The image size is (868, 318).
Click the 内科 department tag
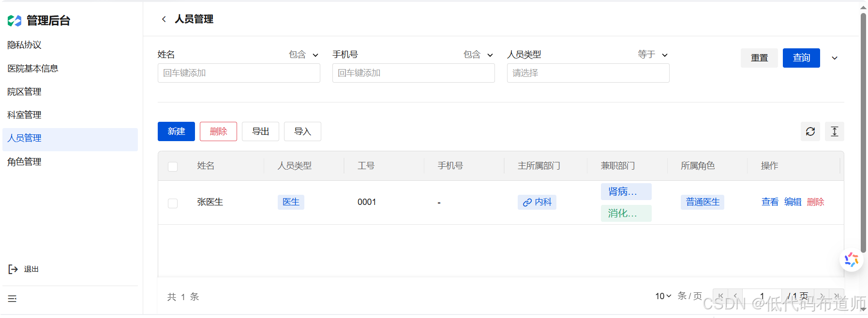pyautogui.click(x=537, y=202)
